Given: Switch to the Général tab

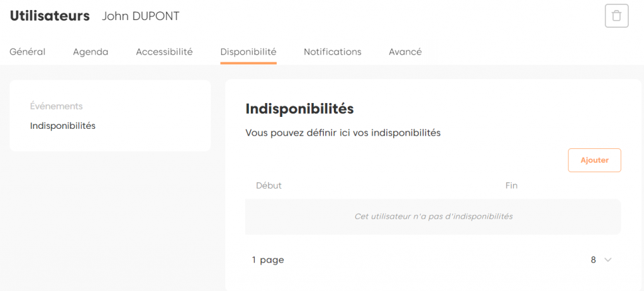Looking at the screenshot, I should (x=27, y=52).
